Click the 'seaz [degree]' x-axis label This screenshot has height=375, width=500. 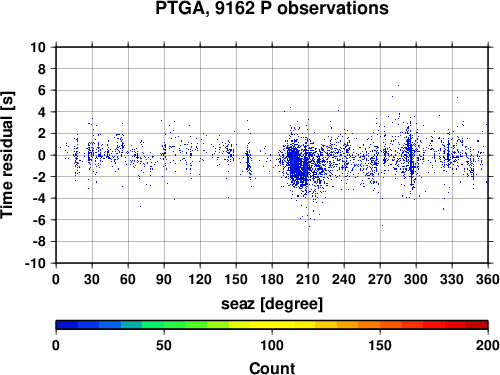pos(272,304)
